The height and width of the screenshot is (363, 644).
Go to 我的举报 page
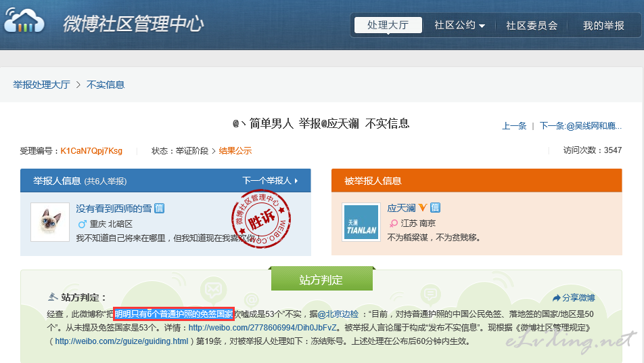[x=603, y=26]
